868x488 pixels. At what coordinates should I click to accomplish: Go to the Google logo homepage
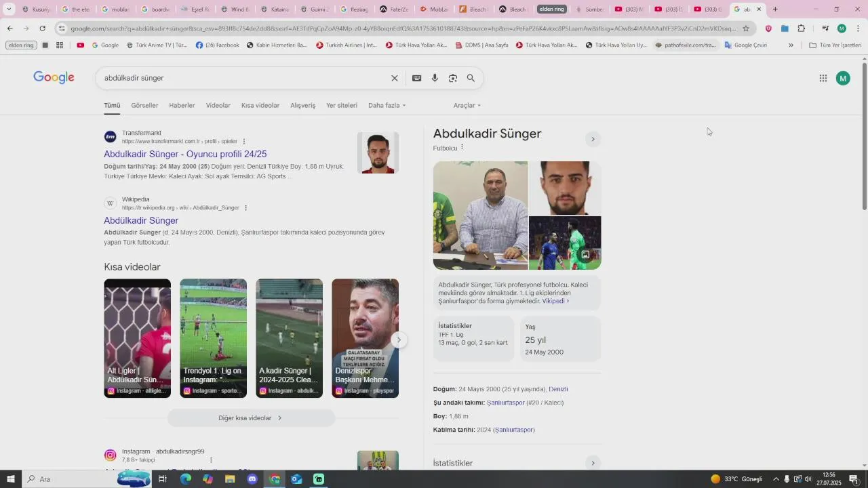click(x=54, y=77)
